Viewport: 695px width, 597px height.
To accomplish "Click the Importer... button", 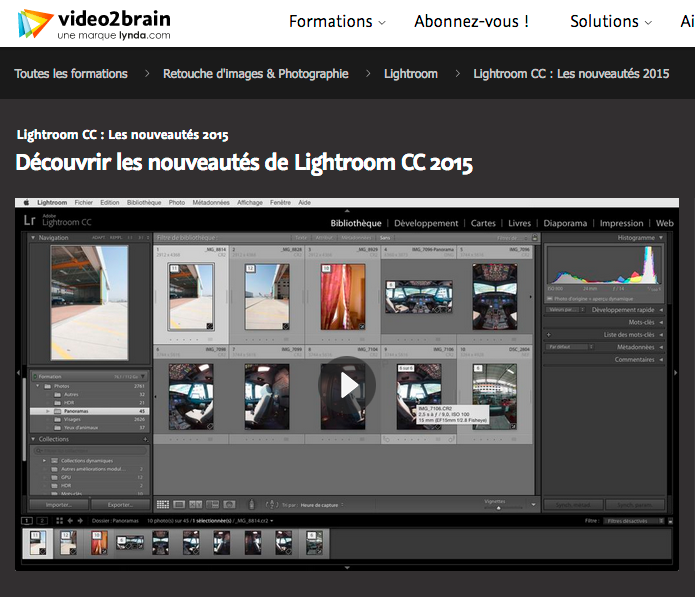I will pyautogui.click(x=59, y=505).
